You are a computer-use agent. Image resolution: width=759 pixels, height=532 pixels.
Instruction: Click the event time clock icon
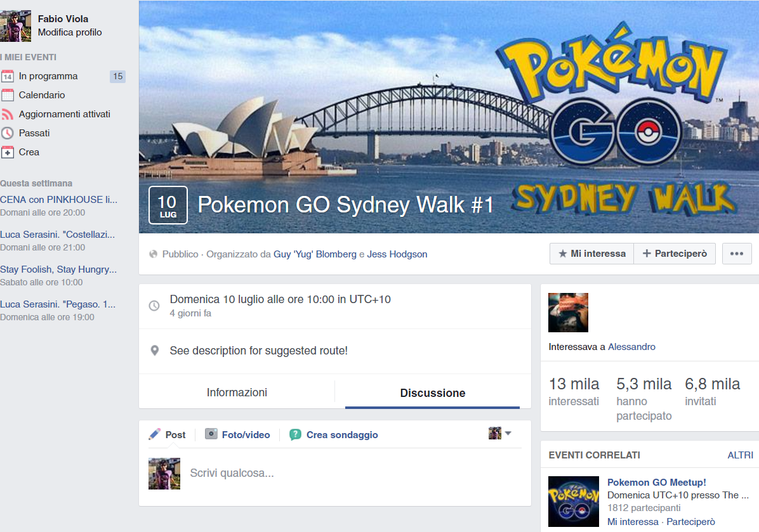[x=154, y=306]
